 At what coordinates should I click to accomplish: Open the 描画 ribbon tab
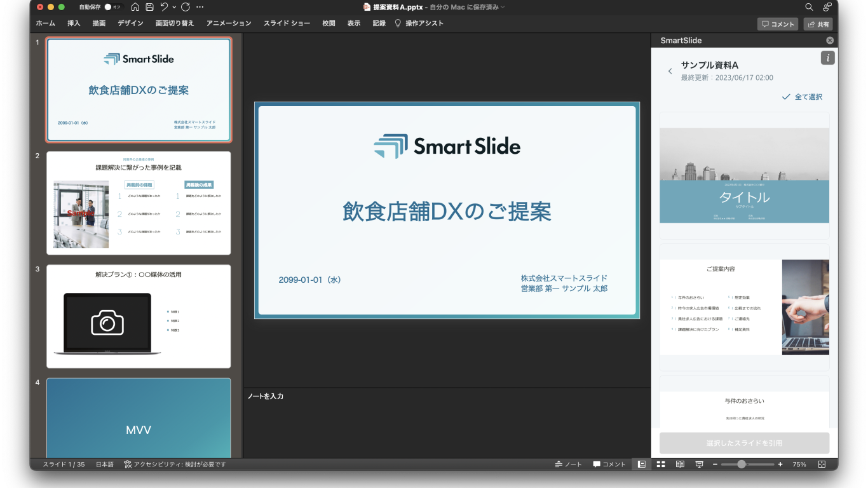[99, 24]
